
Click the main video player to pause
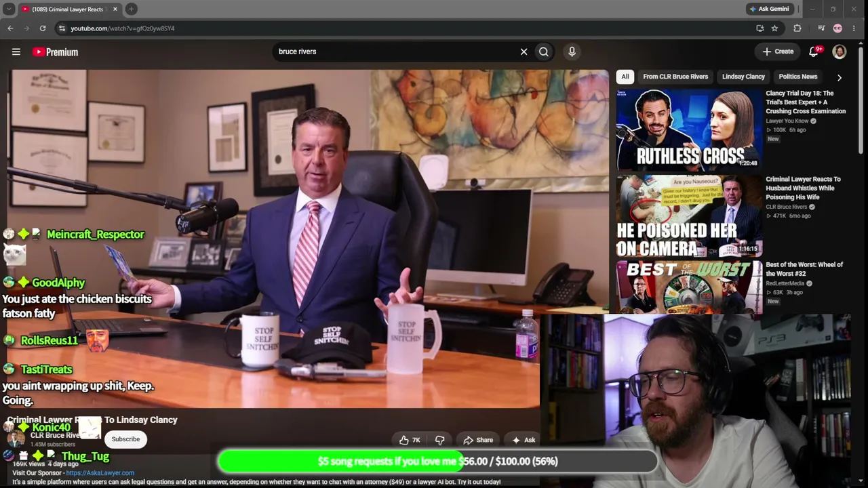coord(309,237)
